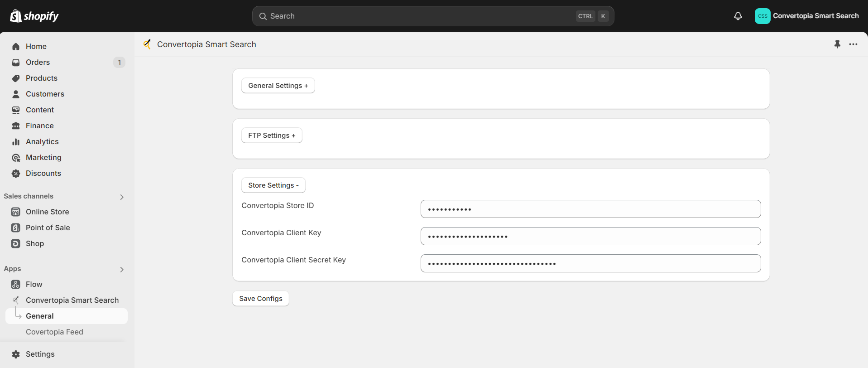868x368 pixels.
Task: Click the Flow app icon
Action: 16,284
